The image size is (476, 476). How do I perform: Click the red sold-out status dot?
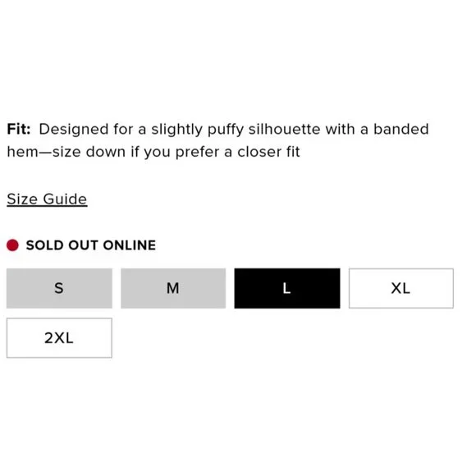pyautogui.click(x=12, y=245)
